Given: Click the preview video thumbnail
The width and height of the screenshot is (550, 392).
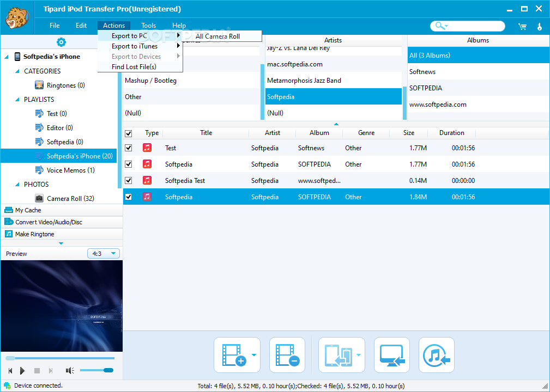Looking at the screenshot, I should (62, 306).
